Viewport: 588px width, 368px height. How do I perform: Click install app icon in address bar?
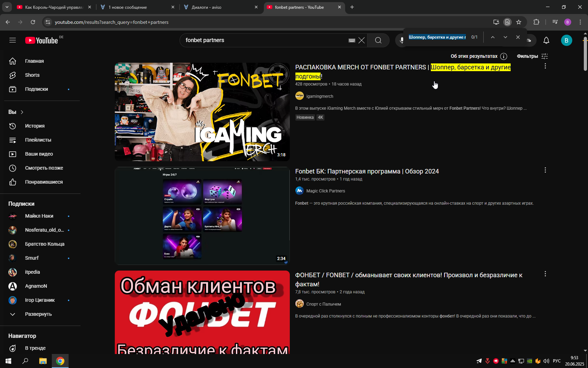(x=496, y=22)
